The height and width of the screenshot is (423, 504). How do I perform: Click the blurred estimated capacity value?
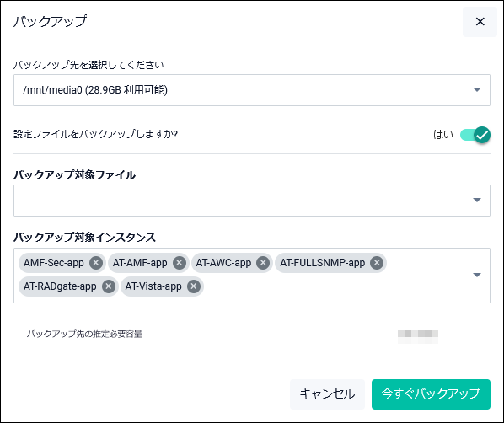pyautogui.click(x=418, y=336)
